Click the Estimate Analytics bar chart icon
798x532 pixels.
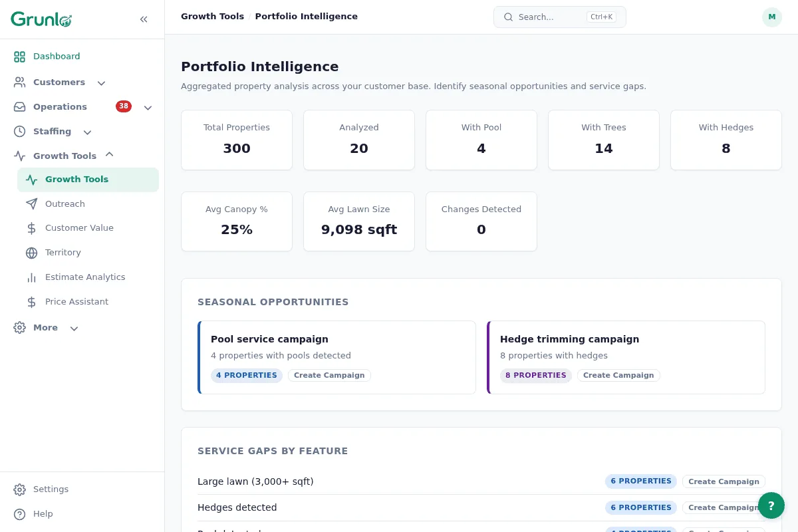31,277
